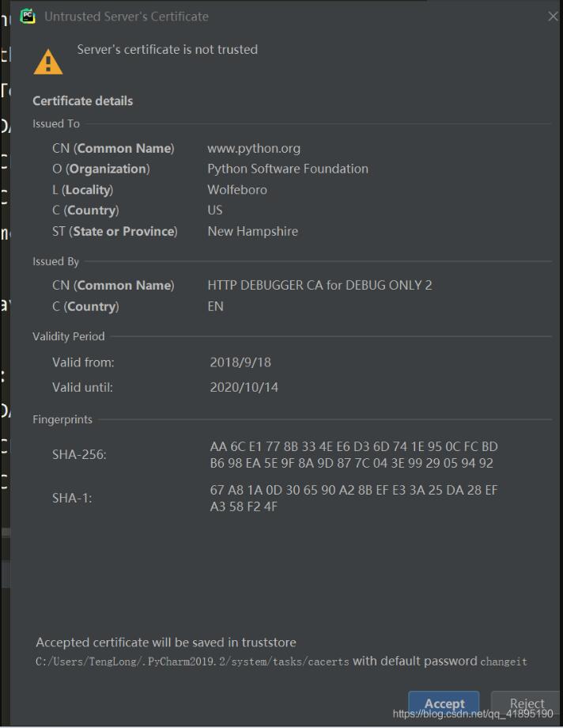
Task: Click the www.python.org common name value
Action: (254, 148)
